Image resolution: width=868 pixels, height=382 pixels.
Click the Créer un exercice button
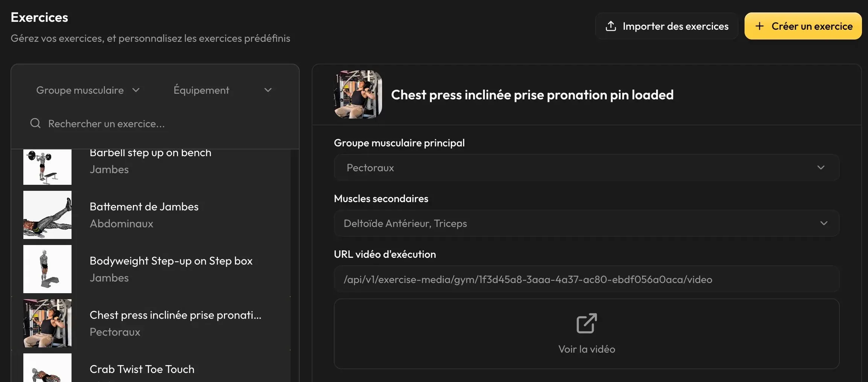pyautogui.click(x=803, y=26)
